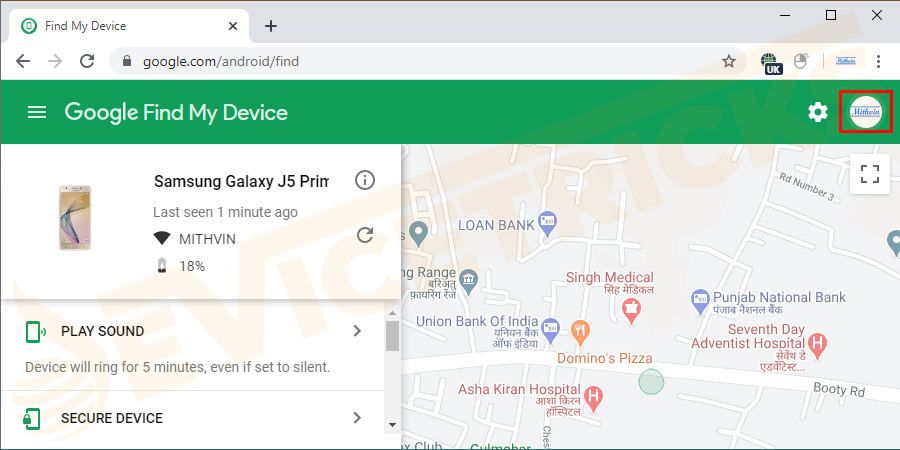Open a new browser tab

[271, 26]
